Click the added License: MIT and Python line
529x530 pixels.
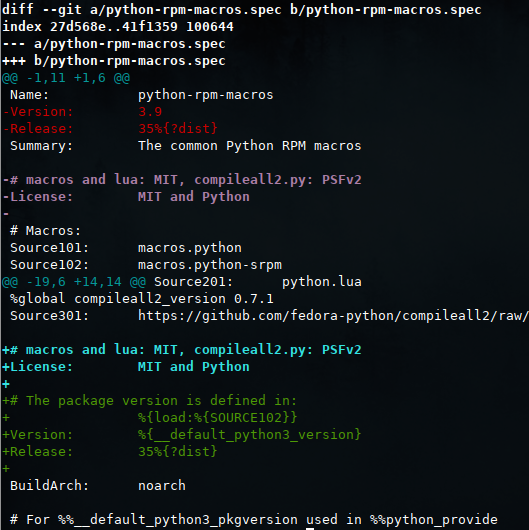click(126, 366)
